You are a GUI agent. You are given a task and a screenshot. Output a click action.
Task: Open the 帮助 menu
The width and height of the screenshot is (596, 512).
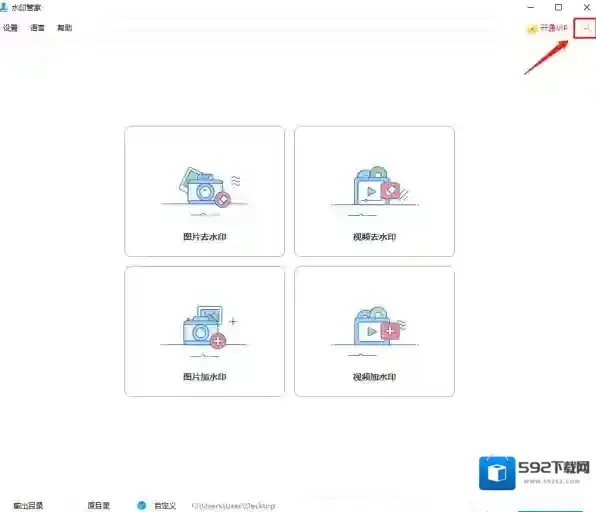coord(64,28)
